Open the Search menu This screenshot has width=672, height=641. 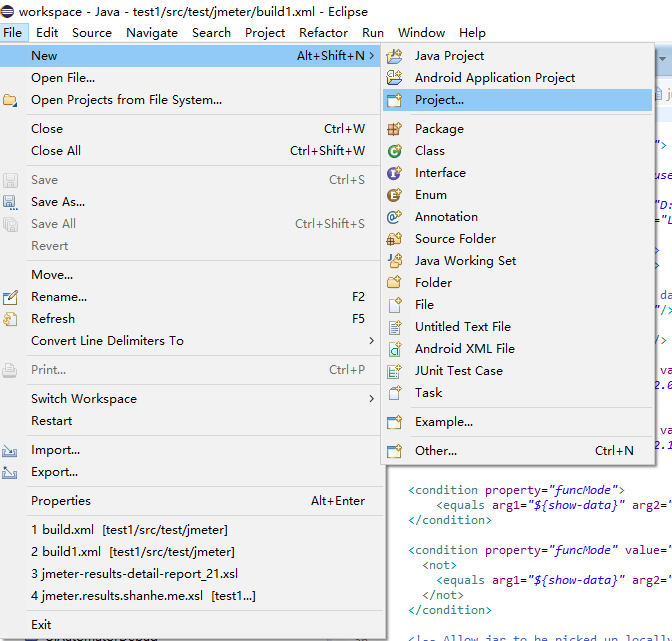pos(211,33)
